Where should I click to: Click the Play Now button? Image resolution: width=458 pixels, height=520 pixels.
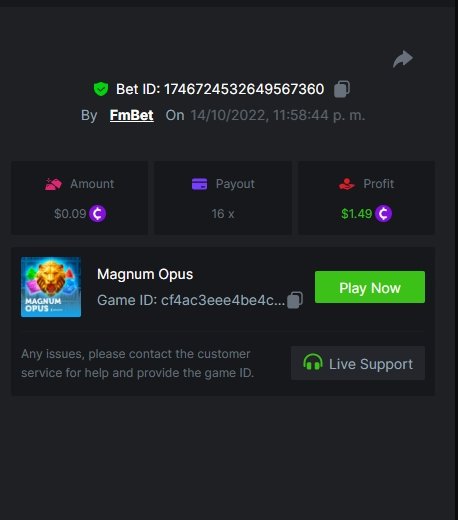coord(370,287)
